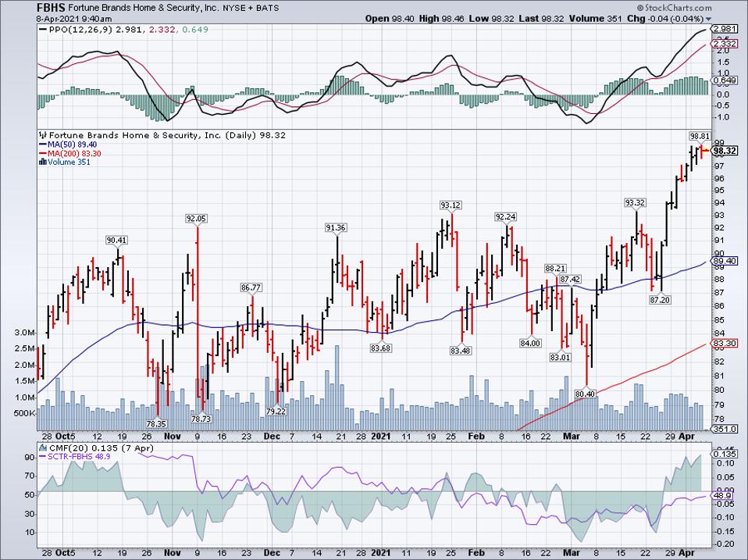
Task: Open the blue dropdown arrow beside Chg
Action: point(708,19)
